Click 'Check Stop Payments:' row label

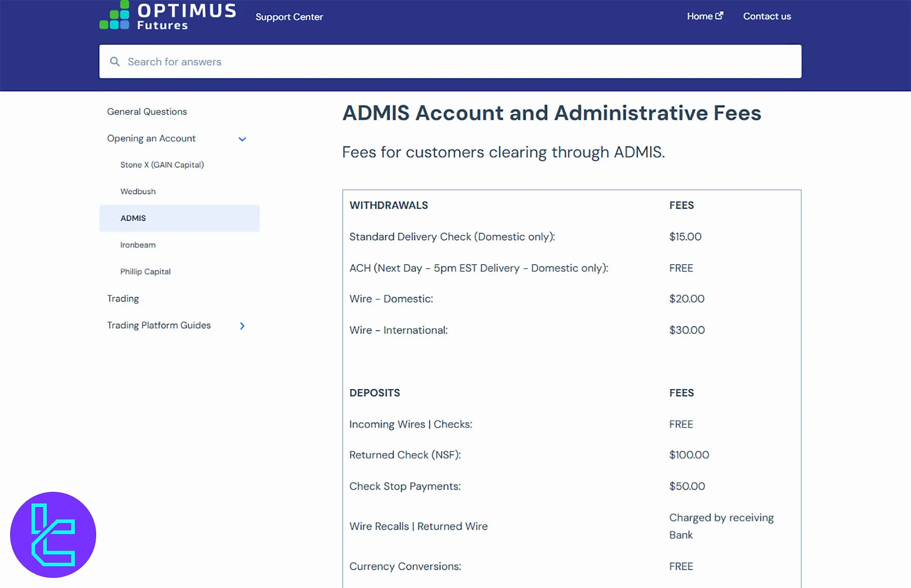click(x=405, y=486)
